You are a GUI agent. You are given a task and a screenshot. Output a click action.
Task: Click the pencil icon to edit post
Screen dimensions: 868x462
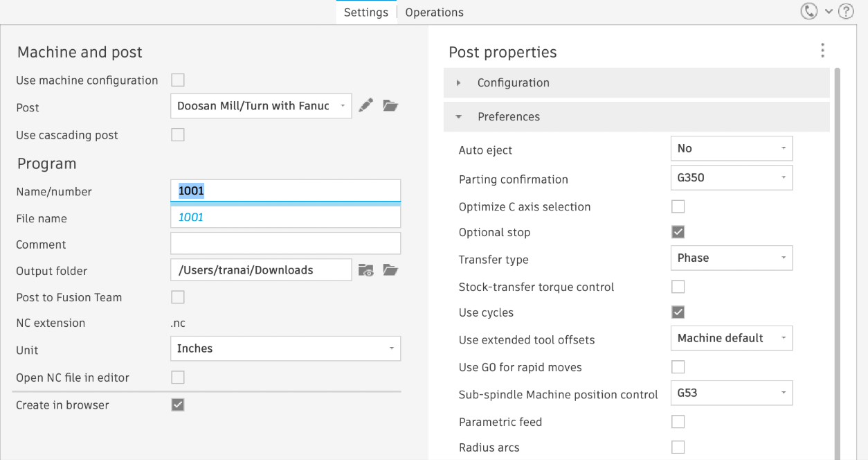tap(366, 106)
